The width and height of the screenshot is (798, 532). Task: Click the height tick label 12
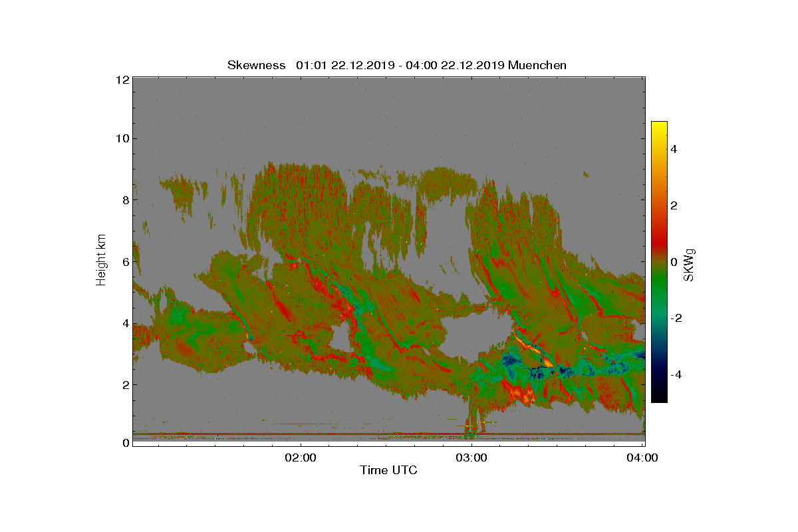[122, 80]
